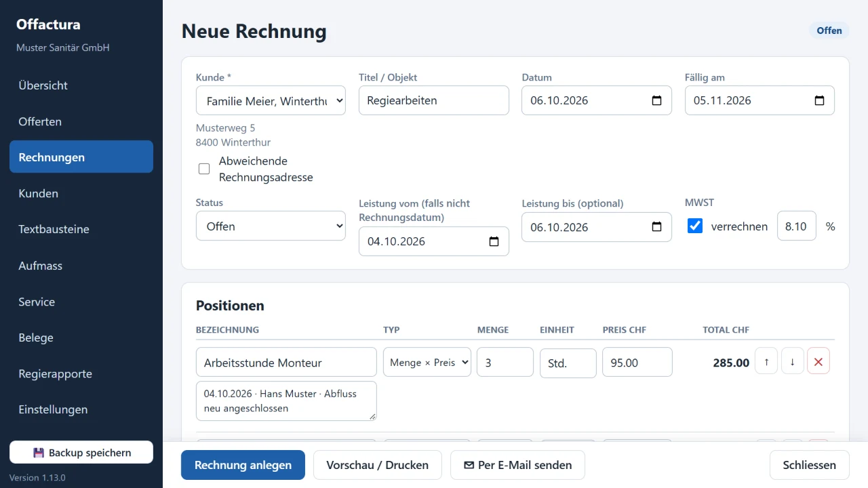Move Arbeitsstunde Monteur position up
Image resolution: width=868 pixels, height=488 pixels.
pyautogui.click(x=766, y=362)
